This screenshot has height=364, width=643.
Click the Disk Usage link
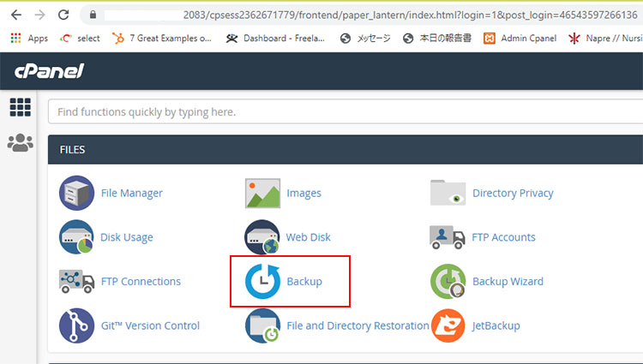tap(127, 237)
